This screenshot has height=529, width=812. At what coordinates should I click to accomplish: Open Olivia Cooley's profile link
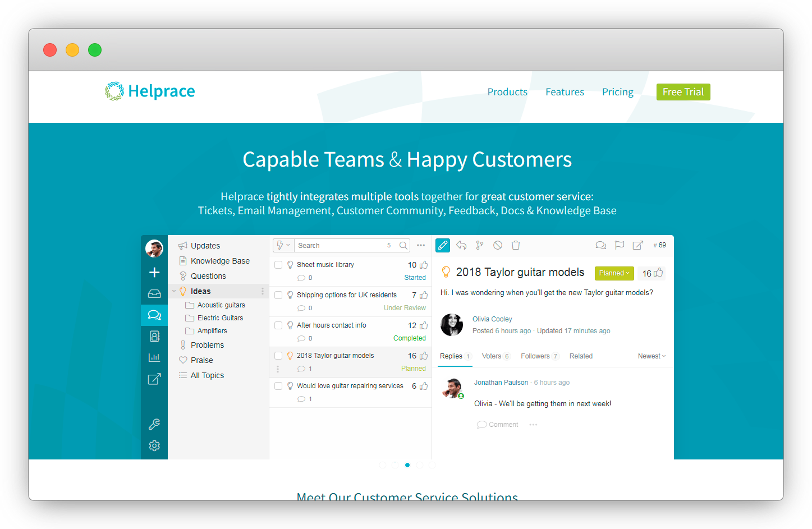tap(492, 319)
